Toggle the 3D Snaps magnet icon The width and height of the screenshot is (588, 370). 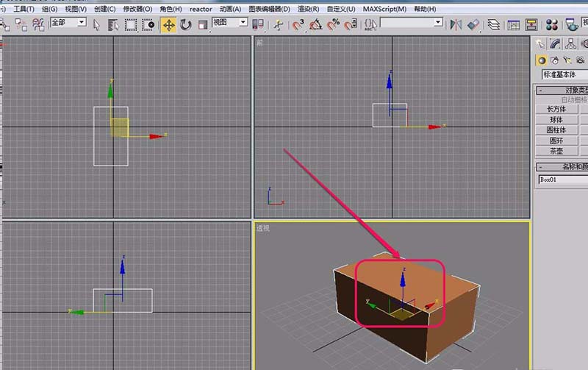tap(298, 25)
